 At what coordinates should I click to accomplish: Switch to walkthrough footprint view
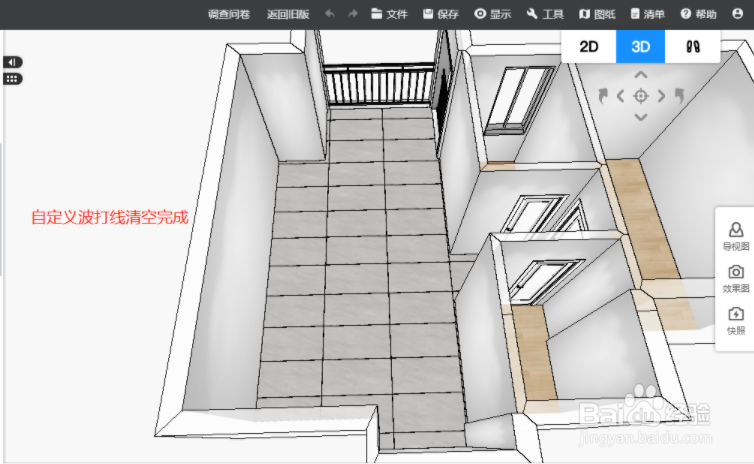693,47
